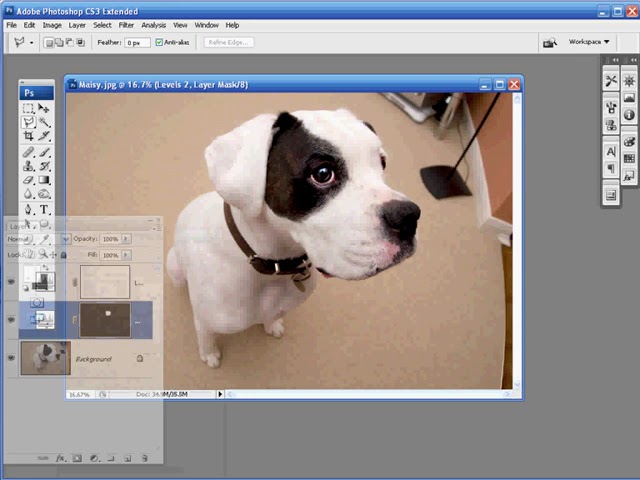
Task: Choose Add to selection mode
Action: 59,42
